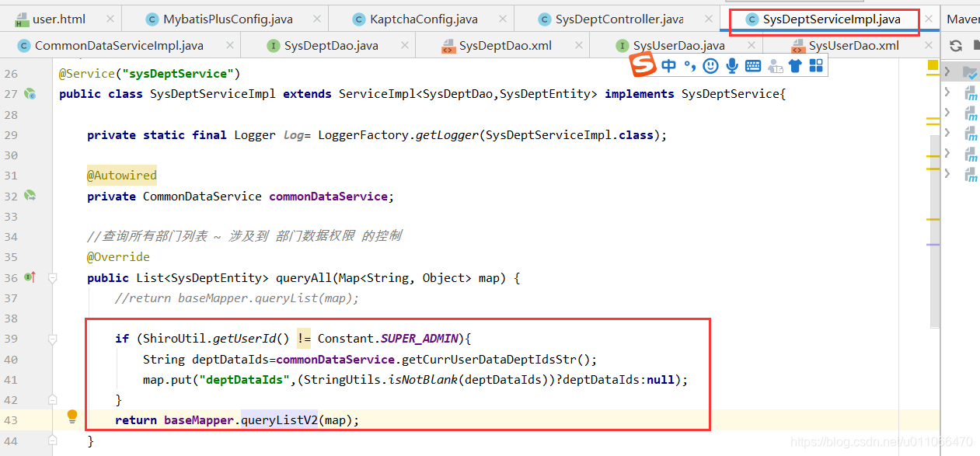Click '@Autowired' annotation on line 31
This screenshot has height=456, width=980.
122,176
